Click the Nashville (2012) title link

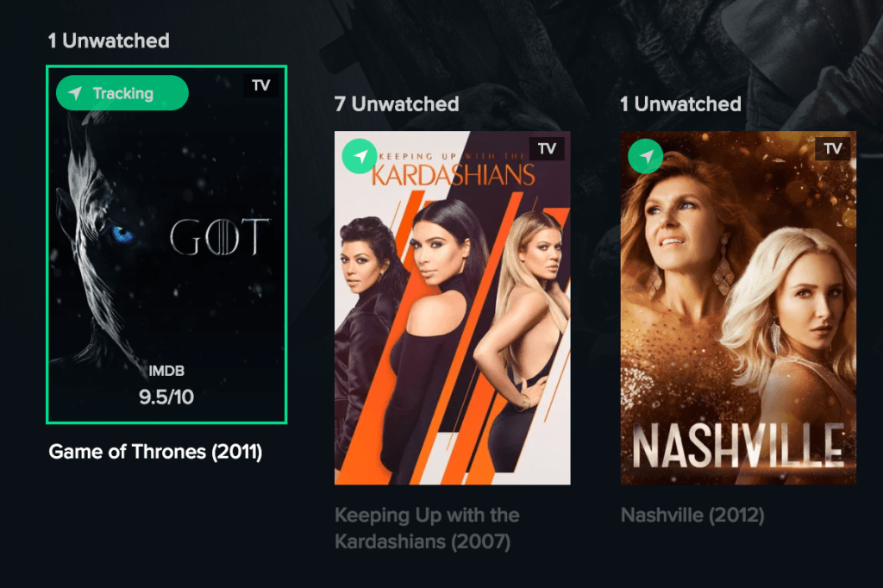692,515
